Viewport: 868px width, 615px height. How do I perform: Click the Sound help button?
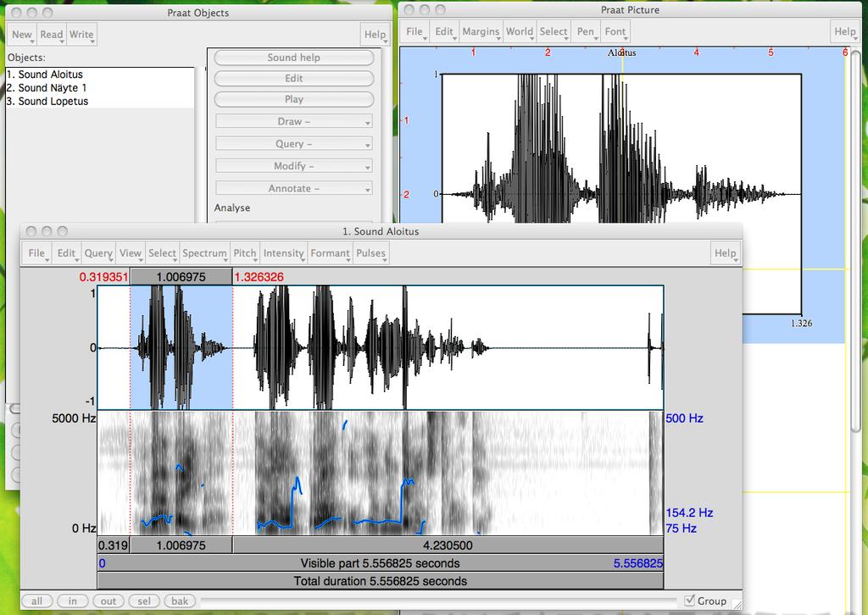click(x=294, y=58)
